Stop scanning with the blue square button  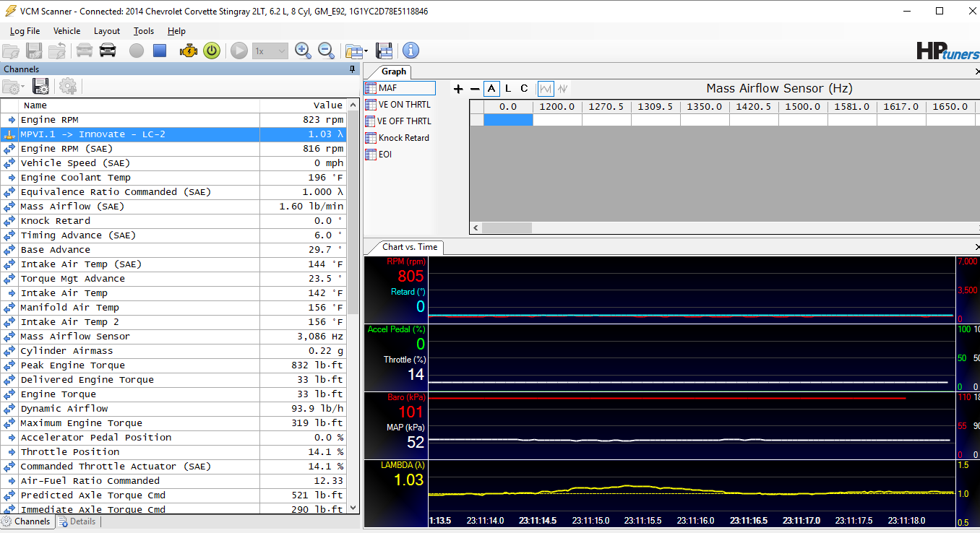[x=160, y=51]
